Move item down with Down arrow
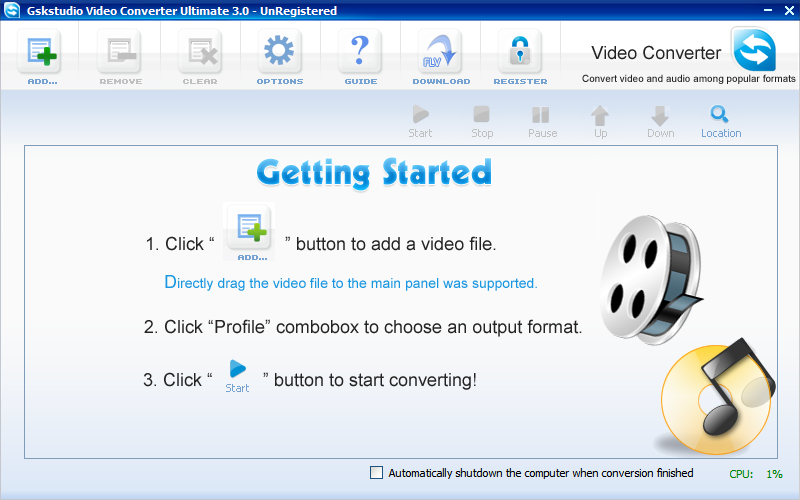Image resolution: width=800 pixels, height=500 pixels. click(x=660, y=121)
